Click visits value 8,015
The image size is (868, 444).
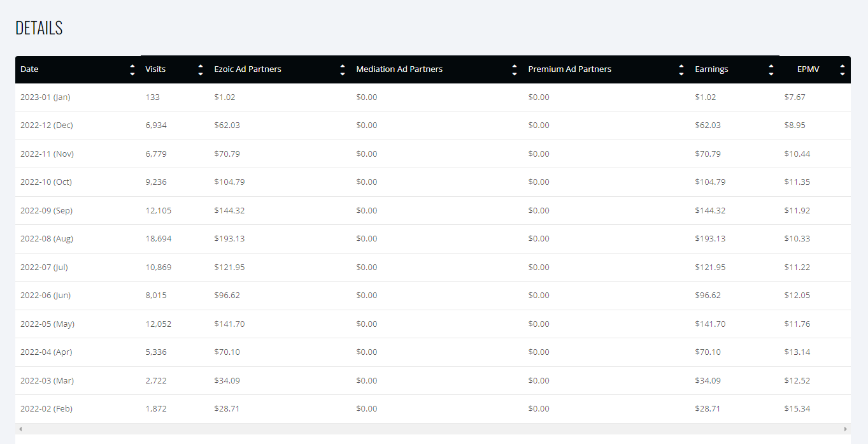click(156, 296)
